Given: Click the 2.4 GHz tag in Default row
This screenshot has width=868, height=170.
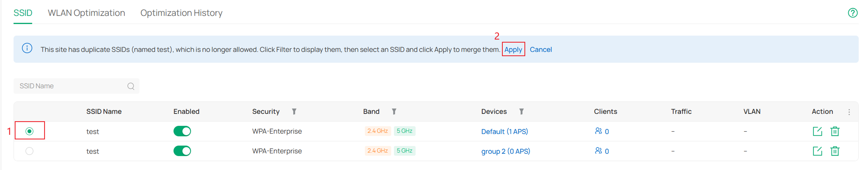Looking at the screenshot, I should tap(377, 131).
